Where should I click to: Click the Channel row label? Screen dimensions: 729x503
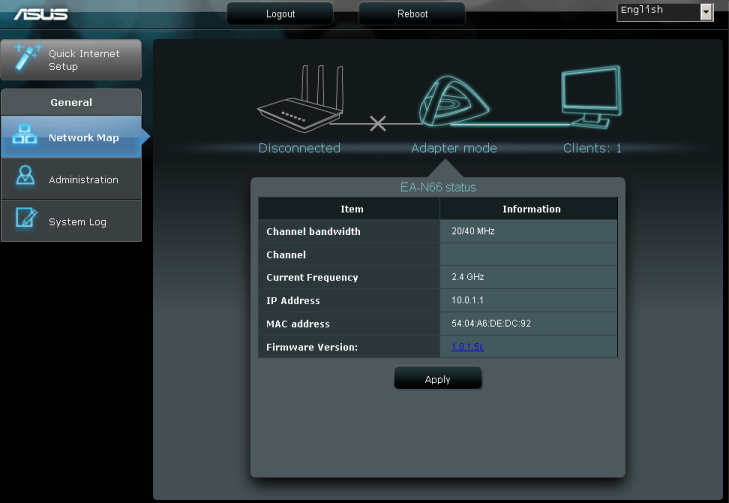tap(286, 255)
